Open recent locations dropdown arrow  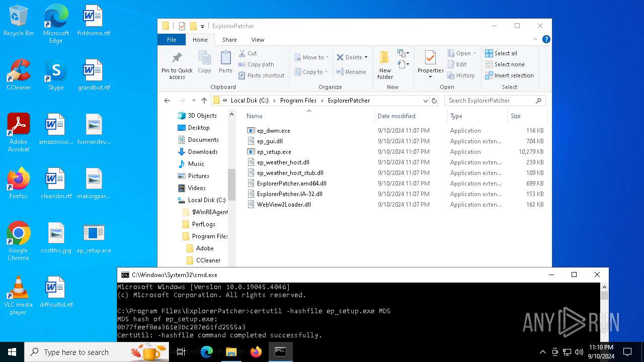[194, 101]
